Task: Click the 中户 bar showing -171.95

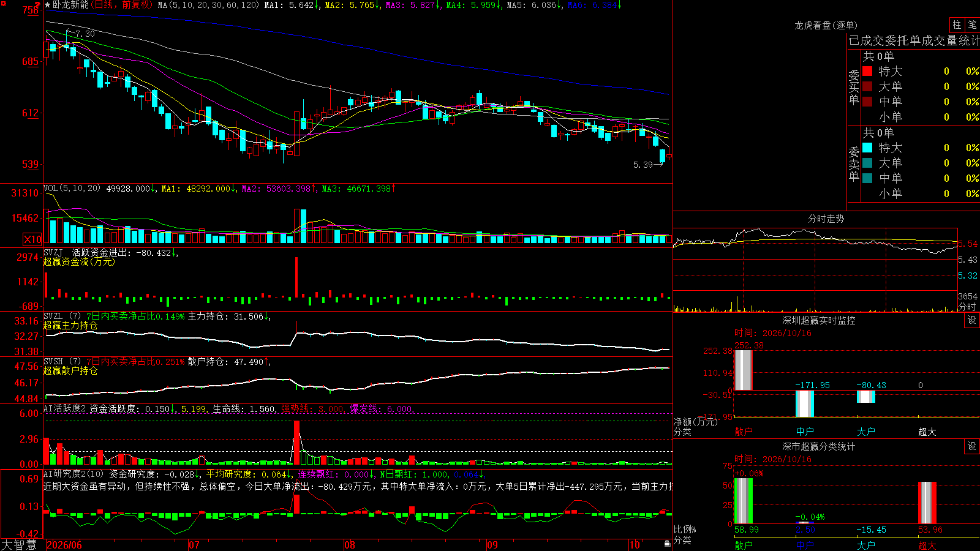Action: pyautogui.click(x=805, y=403)
